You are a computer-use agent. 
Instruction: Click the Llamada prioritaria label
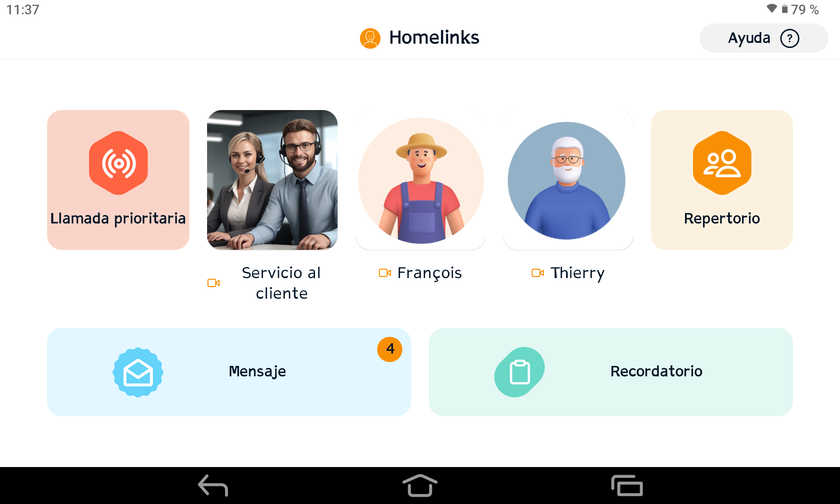click(x=118, y=218)
